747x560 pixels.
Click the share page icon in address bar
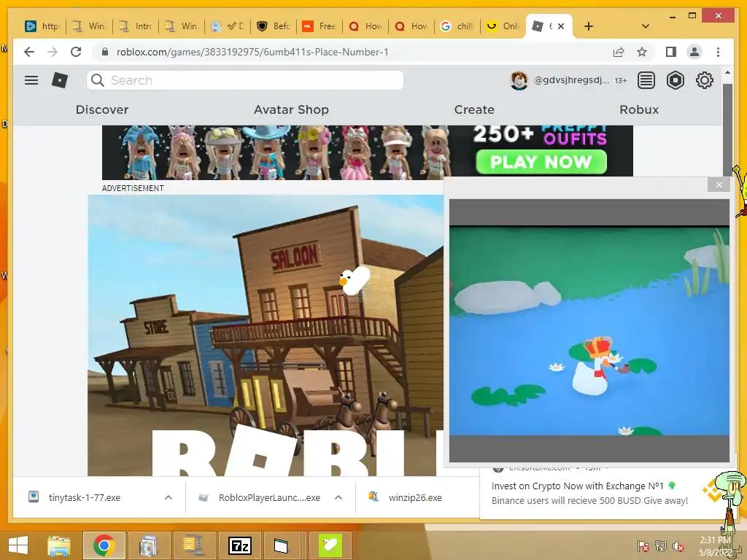(x=619, y=52)
